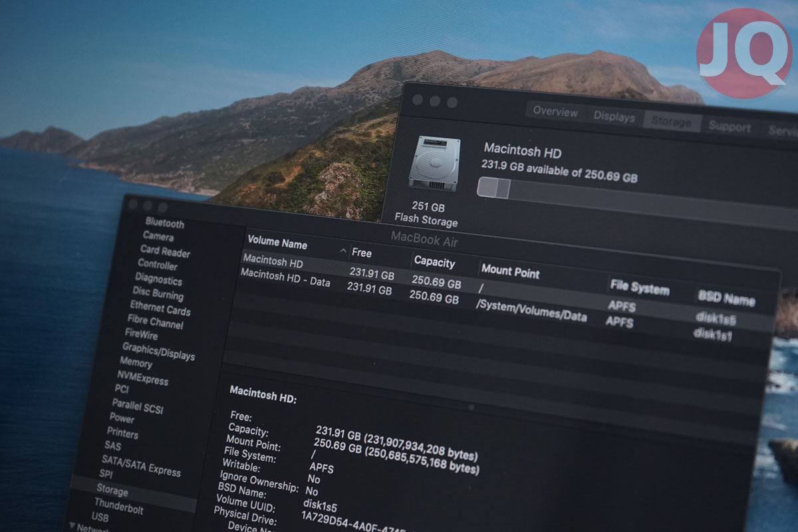This screenshot has height=532, width=798.
Task: Select Printers in the sidebar
Action: [122, 433]
